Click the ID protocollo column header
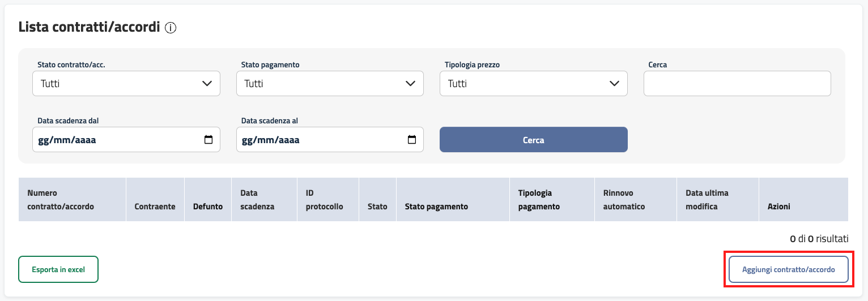This screenshot has width=868, height=301. (x=324, y=200)
